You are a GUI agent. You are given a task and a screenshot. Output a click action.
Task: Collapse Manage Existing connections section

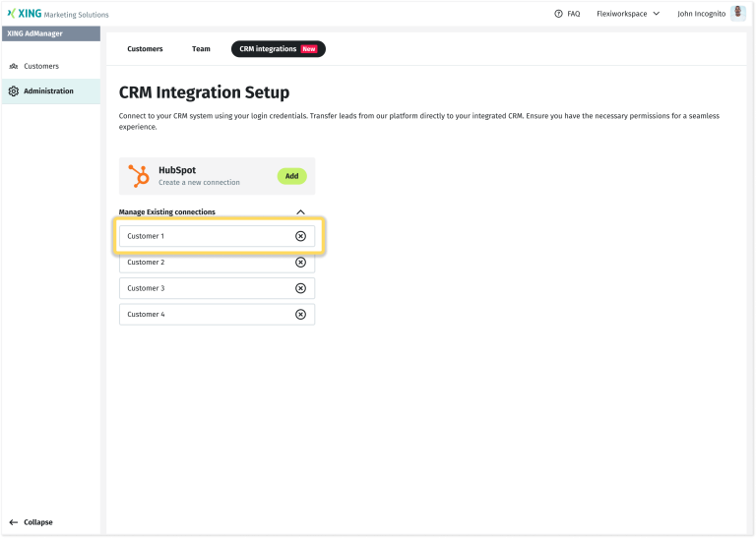click(300, 212)
